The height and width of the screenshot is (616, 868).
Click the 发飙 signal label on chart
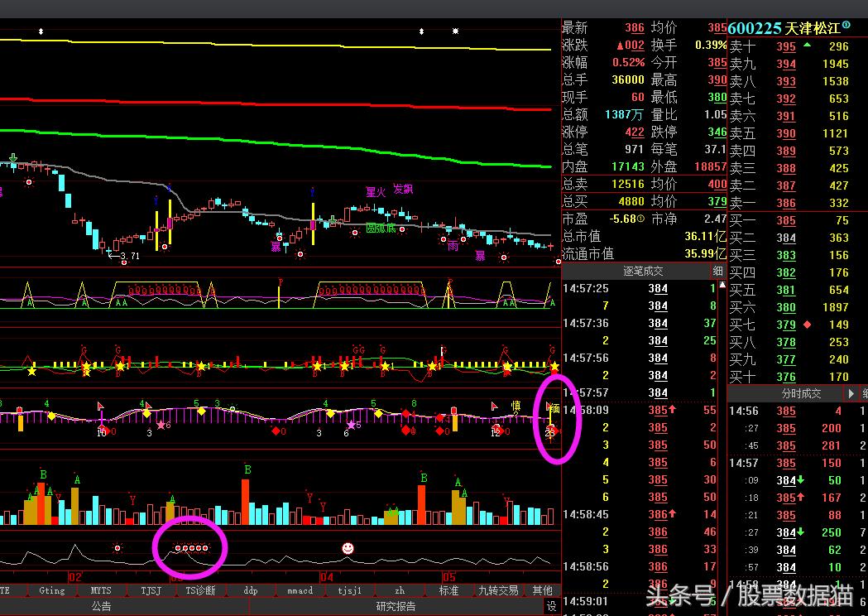403,189
